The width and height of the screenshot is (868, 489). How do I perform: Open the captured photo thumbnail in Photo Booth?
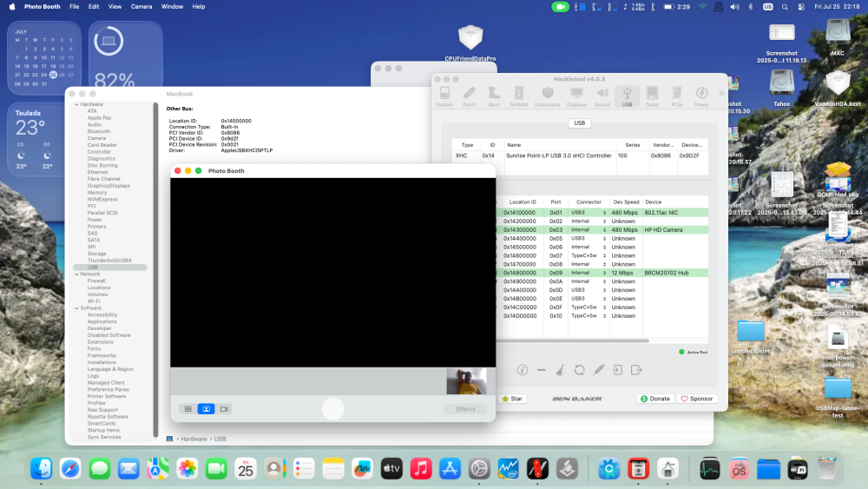pyautogui.click(x=466, y=381)
